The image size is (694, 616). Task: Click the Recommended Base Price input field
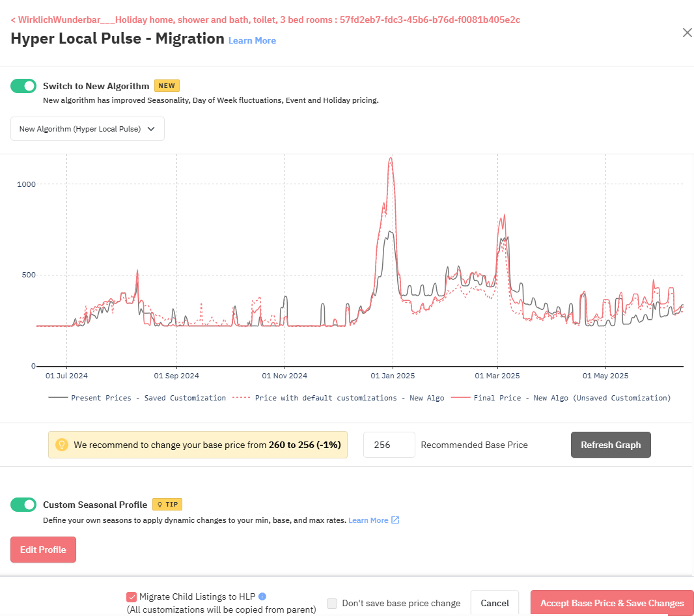coord(389,444)
